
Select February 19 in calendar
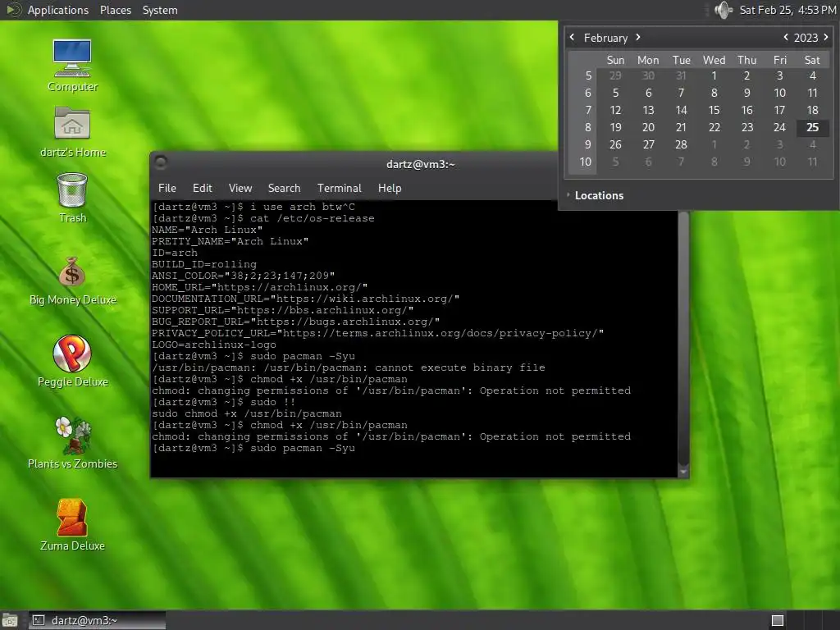coord(615,127)
